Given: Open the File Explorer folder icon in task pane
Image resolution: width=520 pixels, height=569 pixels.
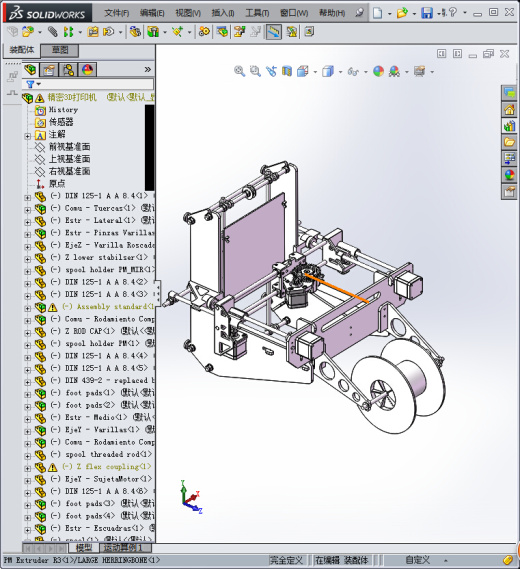Looking at the screenshot, I should pyautogui.click(x=509, y=142).
